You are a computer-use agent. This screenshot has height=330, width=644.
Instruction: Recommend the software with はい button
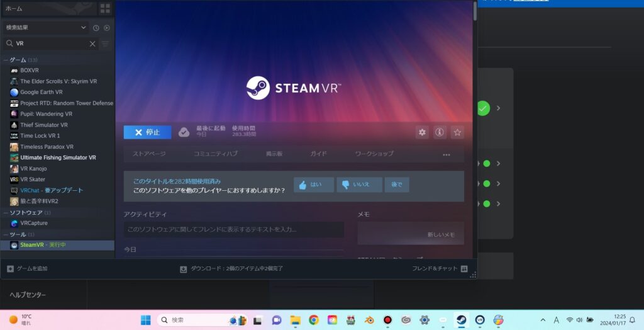tap(313, 185)
